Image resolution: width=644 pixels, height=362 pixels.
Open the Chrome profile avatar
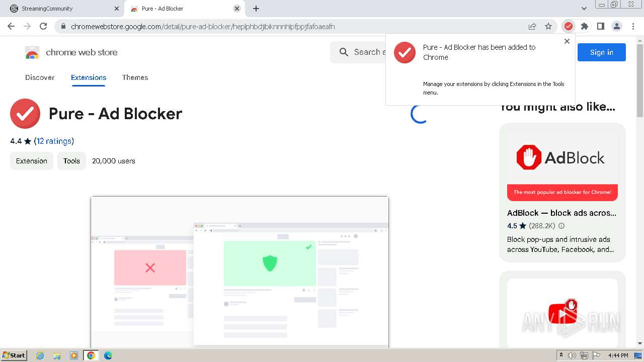pos(617,26)
